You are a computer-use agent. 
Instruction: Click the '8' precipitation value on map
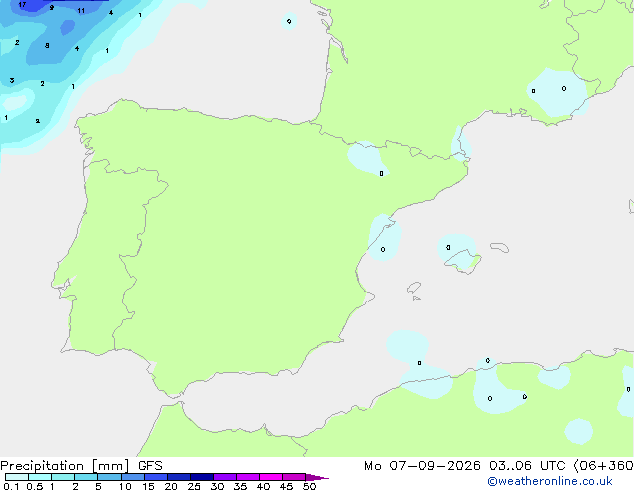tap(47, 45)
